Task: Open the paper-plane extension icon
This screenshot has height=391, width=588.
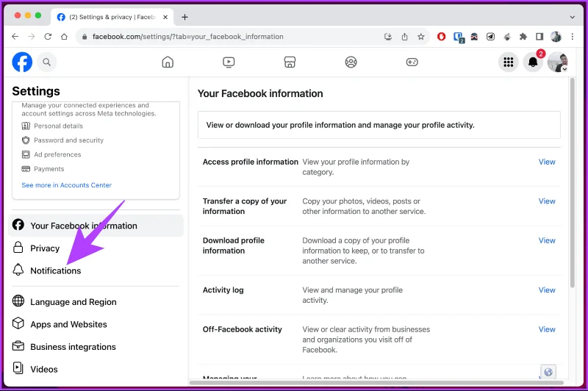Action: point(490,36)
